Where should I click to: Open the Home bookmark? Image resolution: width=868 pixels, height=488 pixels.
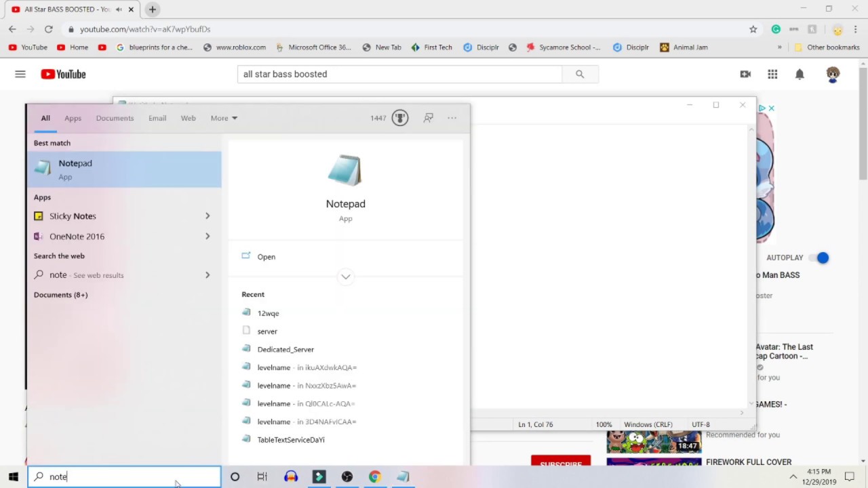click(73, 47)
